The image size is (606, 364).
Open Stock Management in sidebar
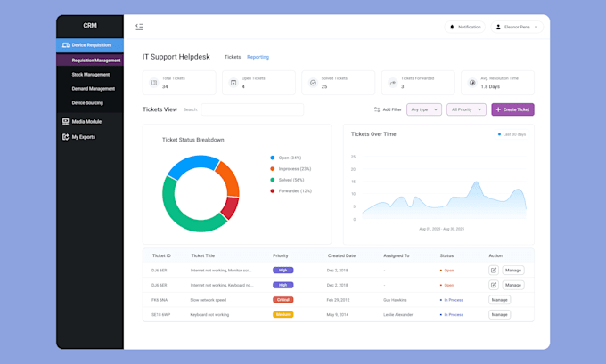pos(90,75)
